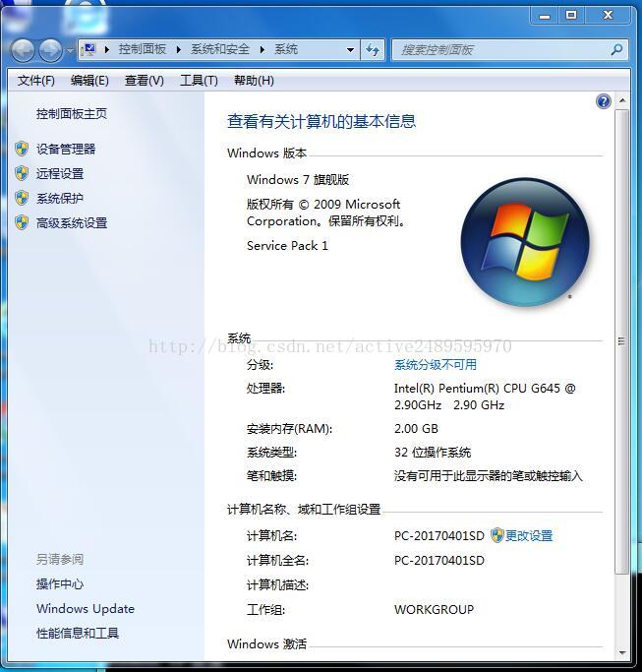Screen dimensions: 642x672
Task: Select 系统和安全 breadcrumb in address bar
Action: [x=219, y=49]
